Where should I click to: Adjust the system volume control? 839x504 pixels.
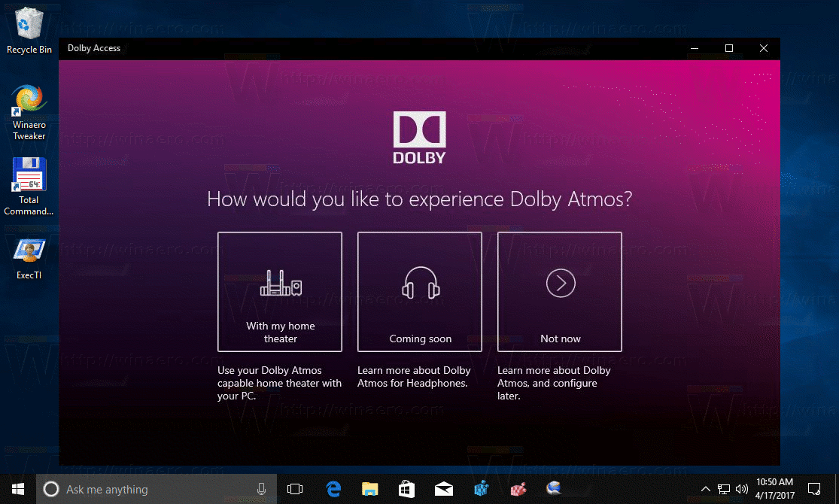tap(741, 489)
